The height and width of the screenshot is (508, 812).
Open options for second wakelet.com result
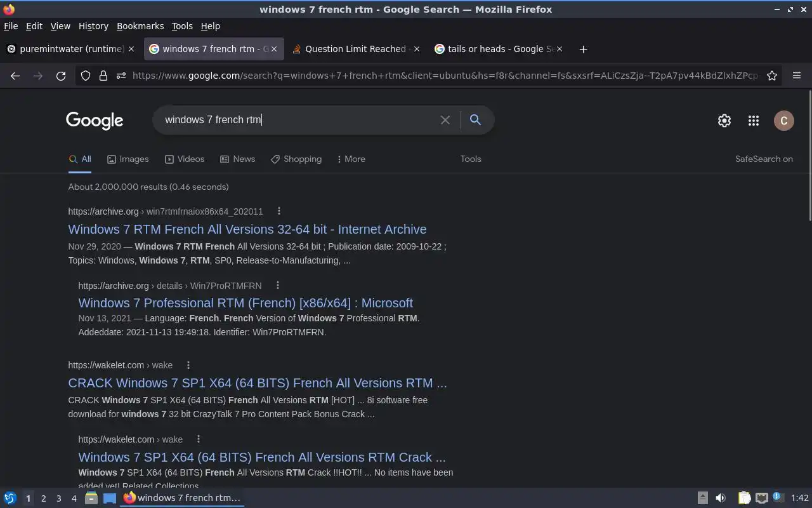point(198,439)
